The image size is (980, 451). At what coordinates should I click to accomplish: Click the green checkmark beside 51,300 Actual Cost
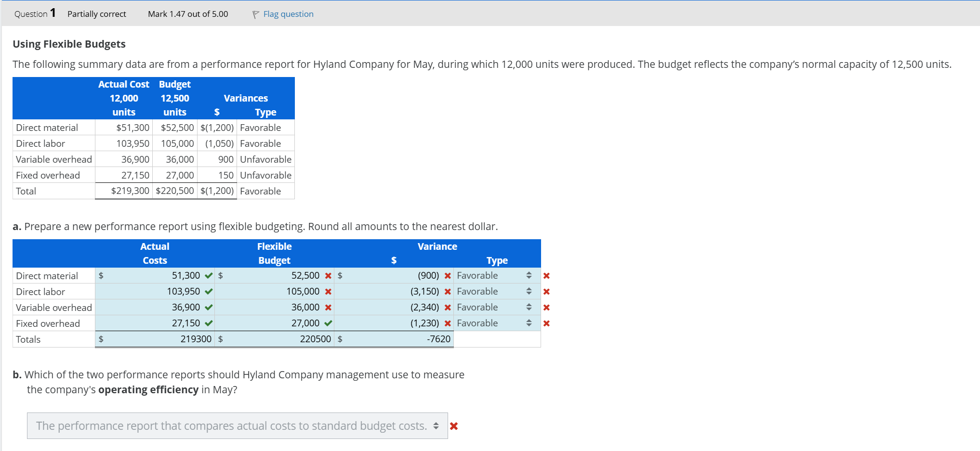tap(208, 275)
